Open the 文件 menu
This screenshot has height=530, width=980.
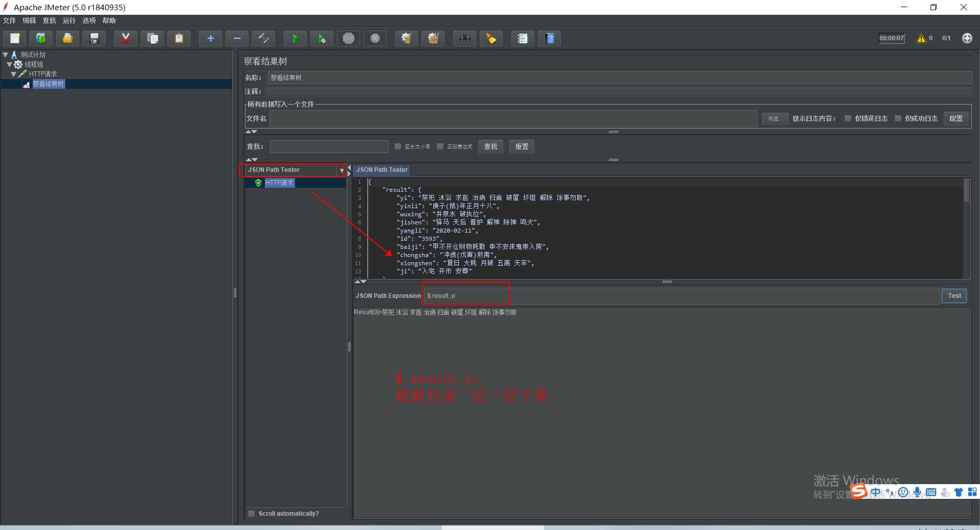point(10,20)
